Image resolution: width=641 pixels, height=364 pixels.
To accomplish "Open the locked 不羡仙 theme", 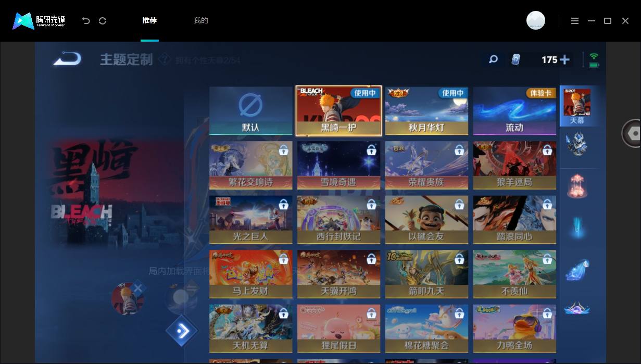I will pyautogui.click(x=514, y=274).
